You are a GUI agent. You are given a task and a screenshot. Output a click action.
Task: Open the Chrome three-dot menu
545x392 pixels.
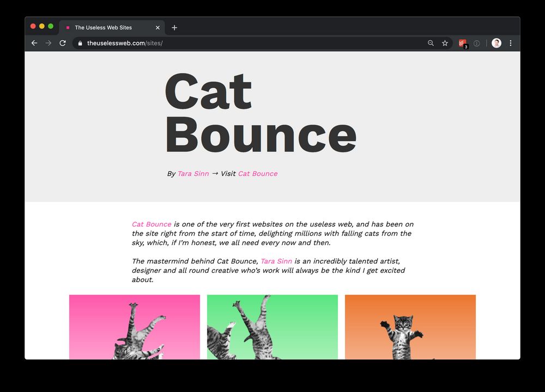tap(511, 43)
